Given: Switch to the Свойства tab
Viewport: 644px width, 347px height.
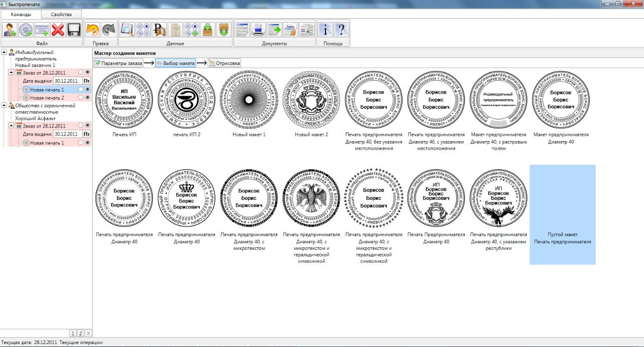Looking at the screenshot, I should coord(61,14).
